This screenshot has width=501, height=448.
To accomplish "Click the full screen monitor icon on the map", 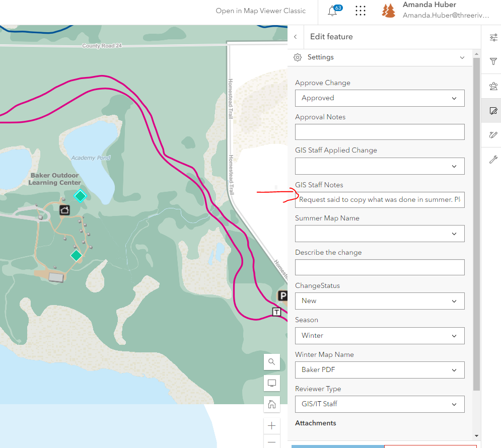I will tap(271, 383).
